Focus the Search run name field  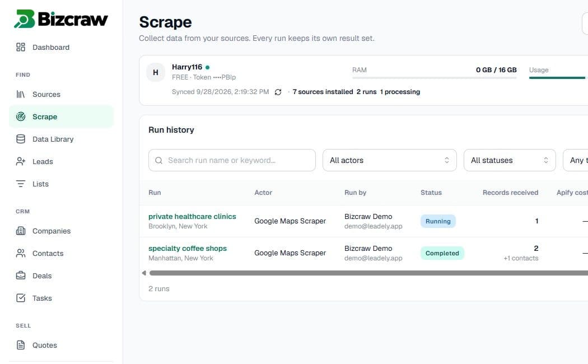(x=232, y=161)
